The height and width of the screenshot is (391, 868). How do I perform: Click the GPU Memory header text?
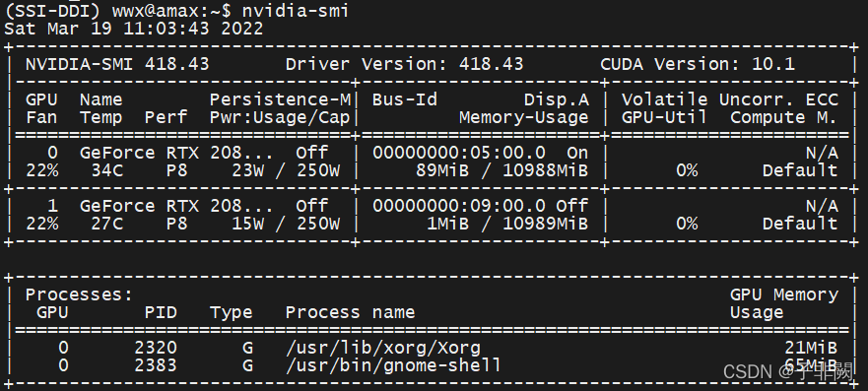784,294
